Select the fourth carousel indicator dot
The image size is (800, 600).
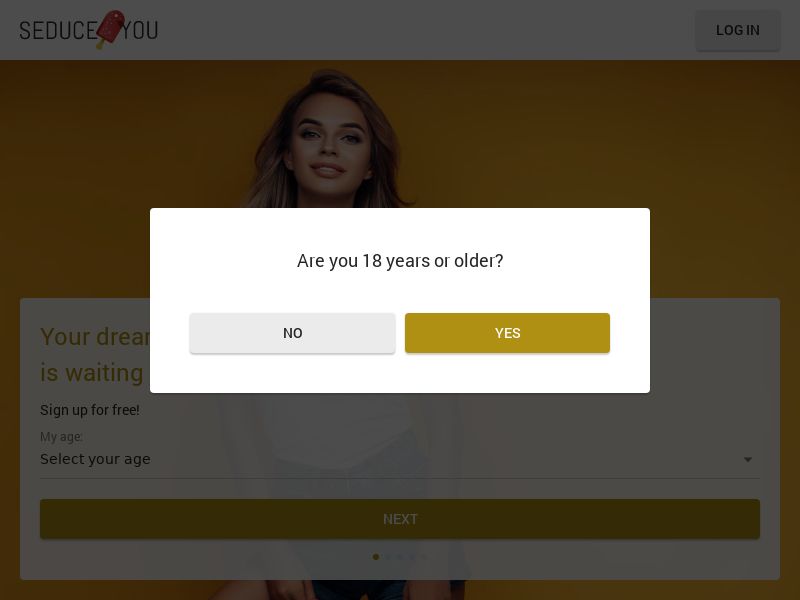click(x=412, y=557)
